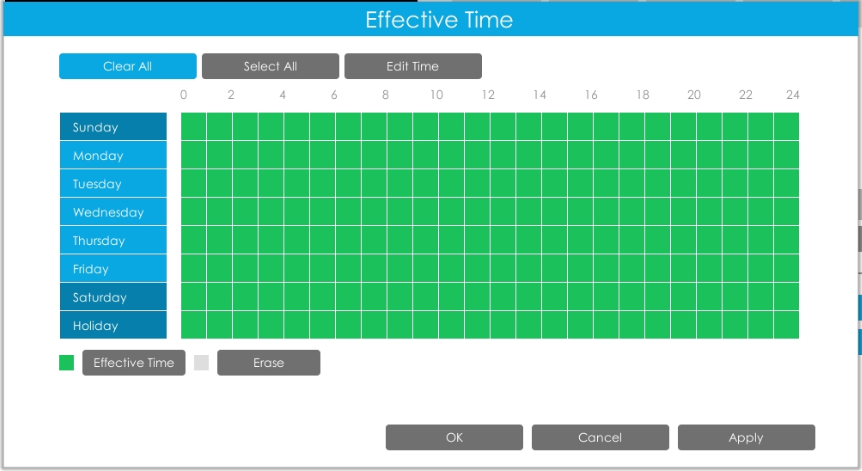Screen dimensions: 862x471
Task: Activate the Erase mode button
Action: coord(268,363)
